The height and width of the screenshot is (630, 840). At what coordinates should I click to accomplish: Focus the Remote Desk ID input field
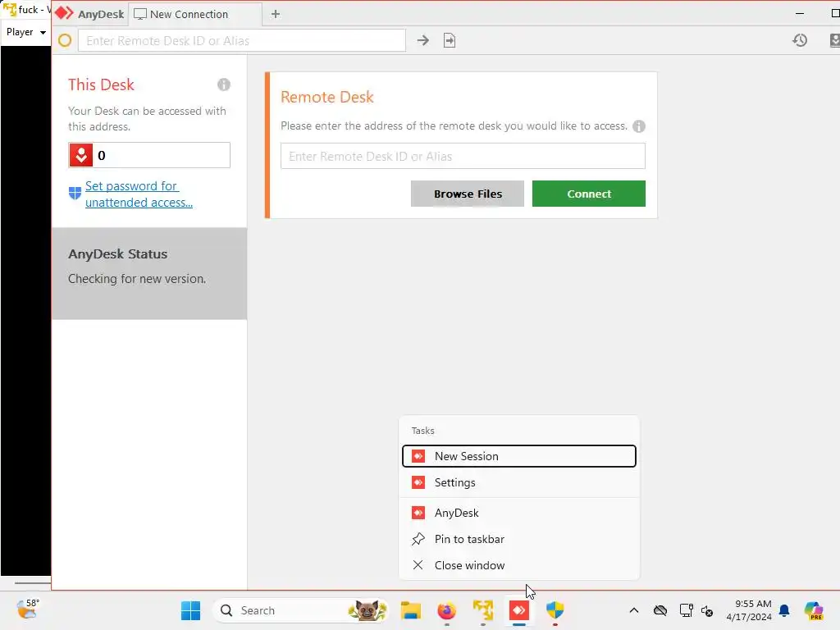[x=463, y=156]
